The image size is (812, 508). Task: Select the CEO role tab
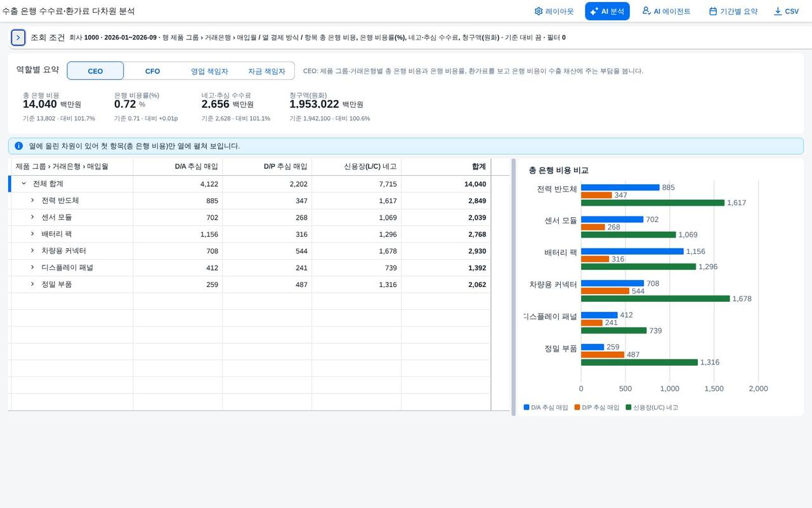pos(95,71)
